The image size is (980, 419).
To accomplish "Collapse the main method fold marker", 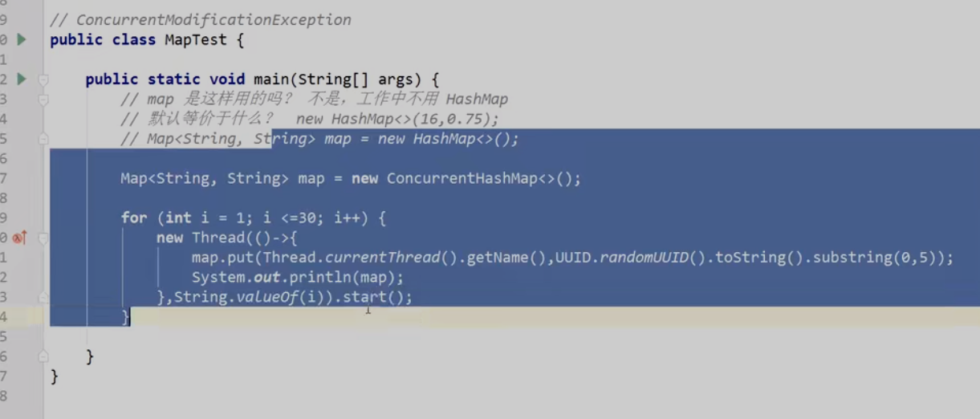I will (x=43, y=79).
